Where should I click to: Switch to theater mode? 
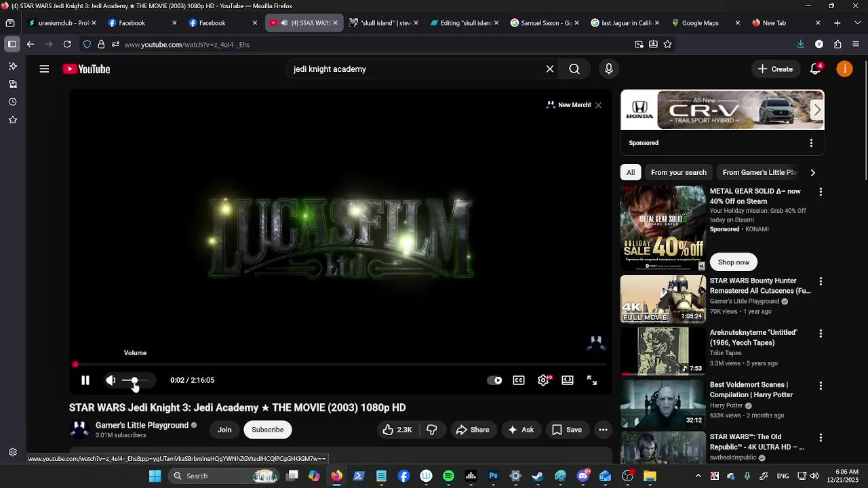click(568, 380)
